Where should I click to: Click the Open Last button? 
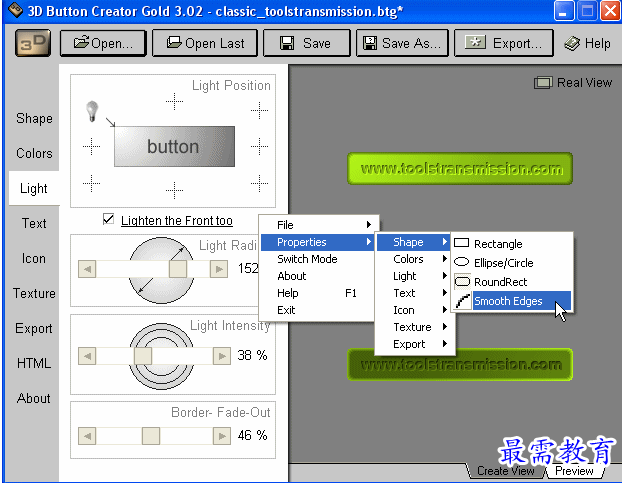(205, 43)
